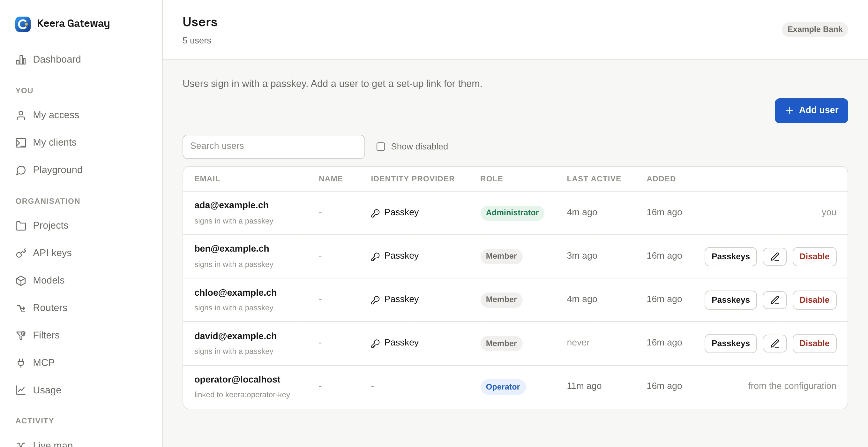Click the Models cube icon
Screen dimensions: 868x447
21,280
